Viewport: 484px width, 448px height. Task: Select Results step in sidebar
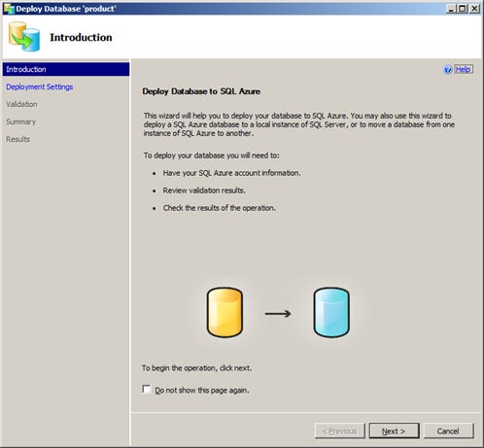(x=18, y=139)
